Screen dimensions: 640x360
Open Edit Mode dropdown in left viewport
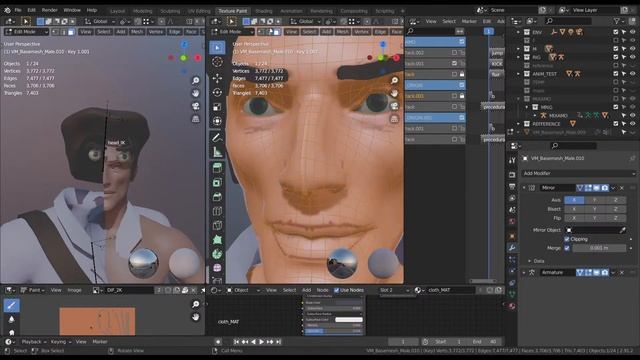point(26,32)
